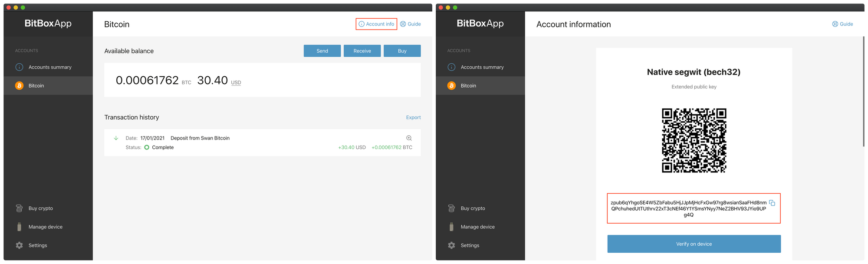
Task: Click Native segwit (bech32) heading
Action: pyautogui.click(x=694, y=72)
